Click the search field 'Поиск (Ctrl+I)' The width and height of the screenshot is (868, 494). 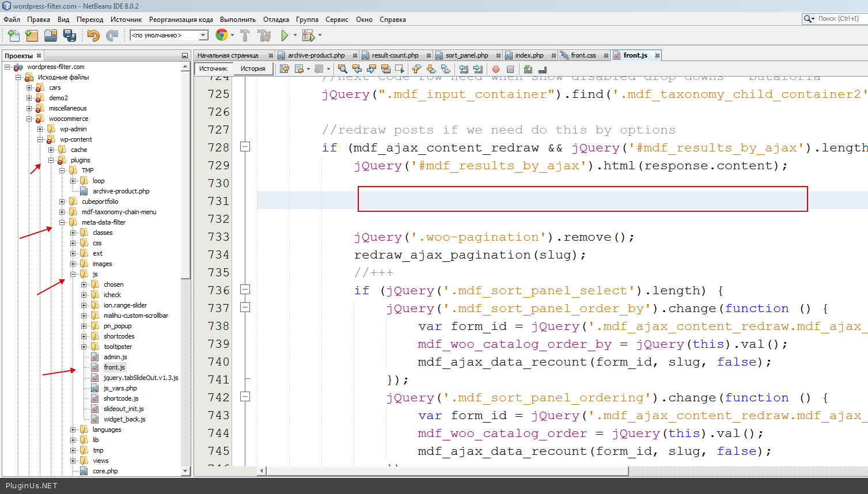838,19
